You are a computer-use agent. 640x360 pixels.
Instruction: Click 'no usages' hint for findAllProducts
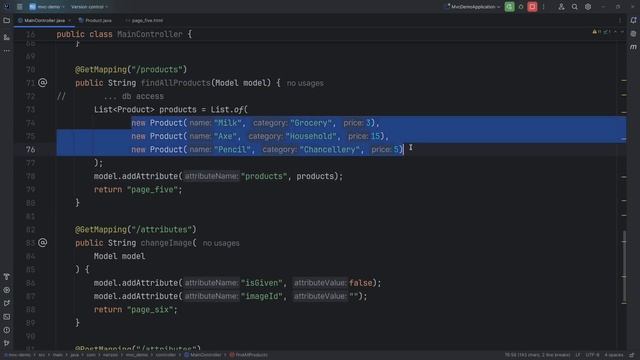305,83
